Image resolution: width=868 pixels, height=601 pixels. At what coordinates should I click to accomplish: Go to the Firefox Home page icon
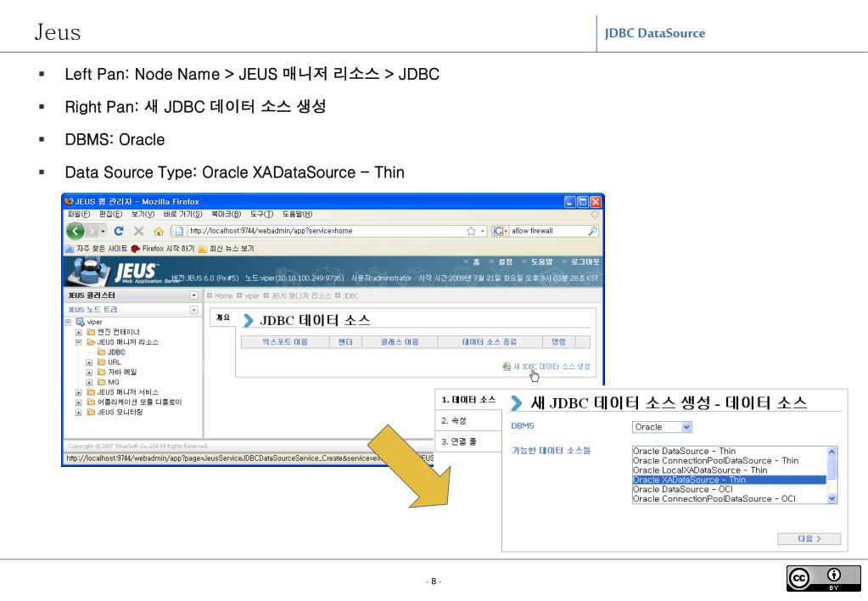click(x=159, y=231)
